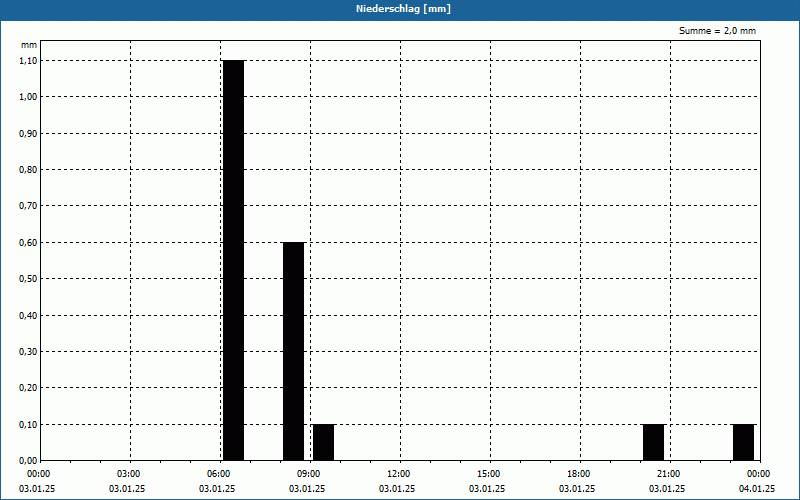Select the 04.01.25 date label
This screenshot has width=800, height=500.
click(757, 489)
